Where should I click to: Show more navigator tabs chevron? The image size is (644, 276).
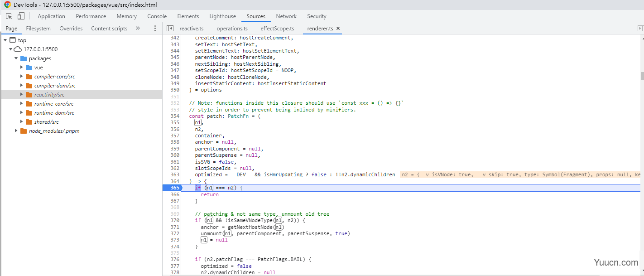coord(138,28)
